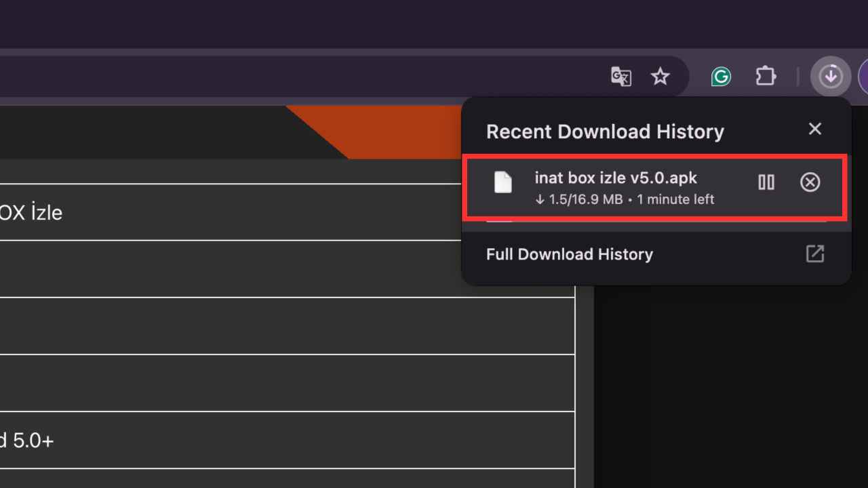Click the apk file icon in downloads
Screen dimensions: 868x488
(502, 182)
